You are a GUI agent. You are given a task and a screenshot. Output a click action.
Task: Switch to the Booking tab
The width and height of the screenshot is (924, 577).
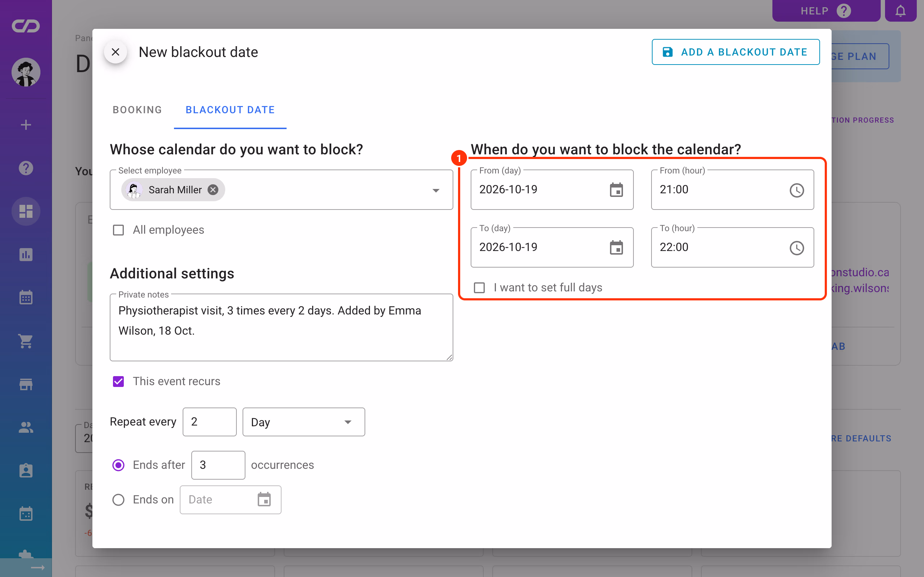tap(137, 110)
